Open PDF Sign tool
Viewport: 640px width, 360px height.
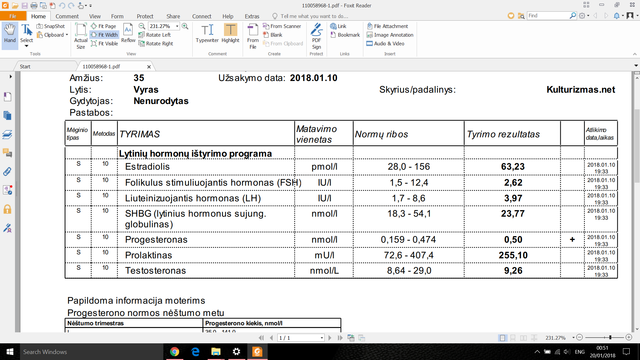click(316, 36)
